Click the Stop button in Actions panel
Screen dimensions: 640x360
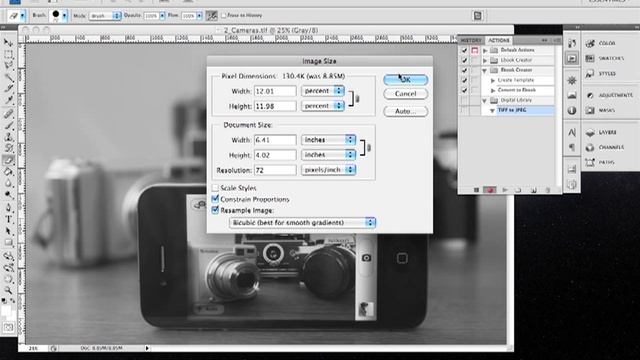point(476,190)
